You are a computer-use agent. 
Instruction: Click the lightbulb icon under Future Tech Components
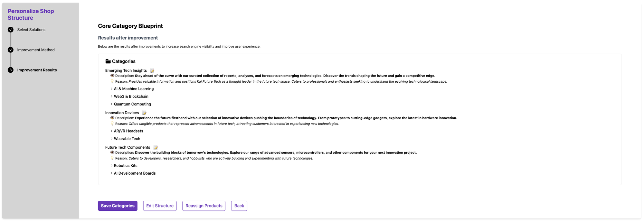pos(112,158)
